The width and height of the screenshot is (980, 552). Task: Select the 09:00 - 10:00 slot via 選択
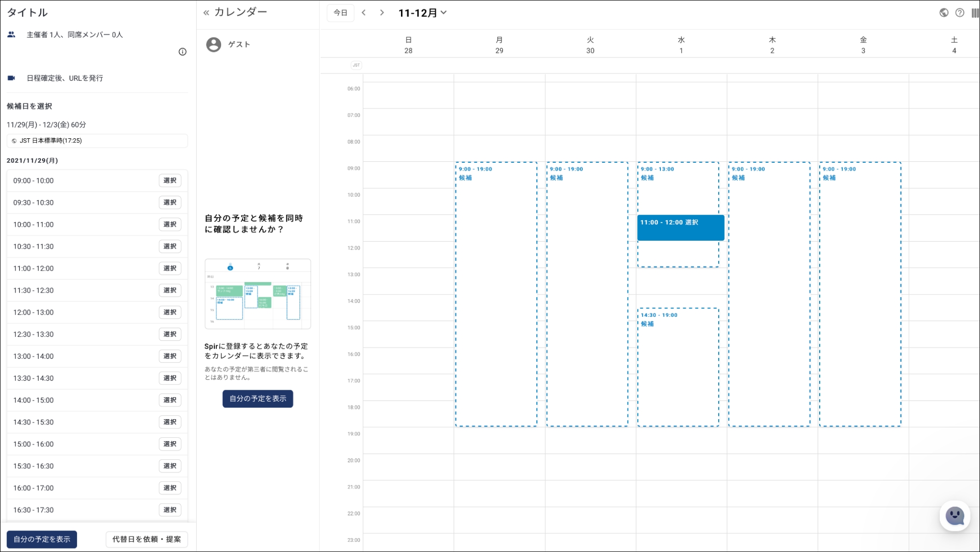pos(170,180)
